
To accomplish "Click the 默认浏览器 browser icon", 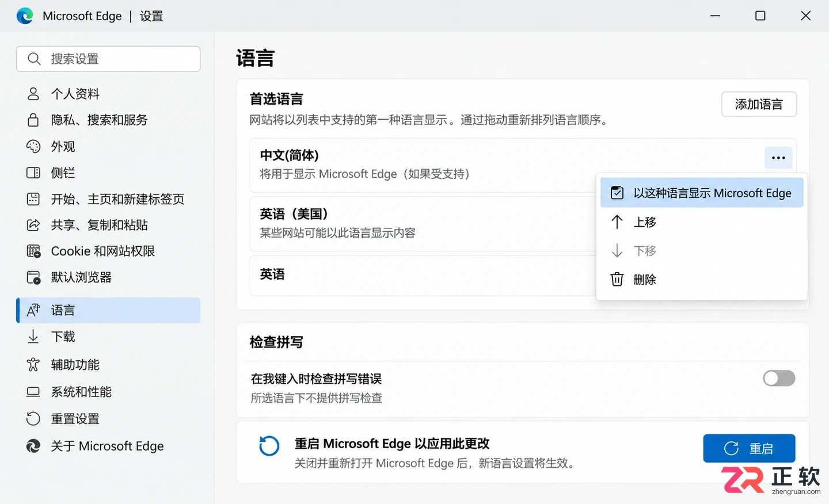I will click(x=33, y=277).
